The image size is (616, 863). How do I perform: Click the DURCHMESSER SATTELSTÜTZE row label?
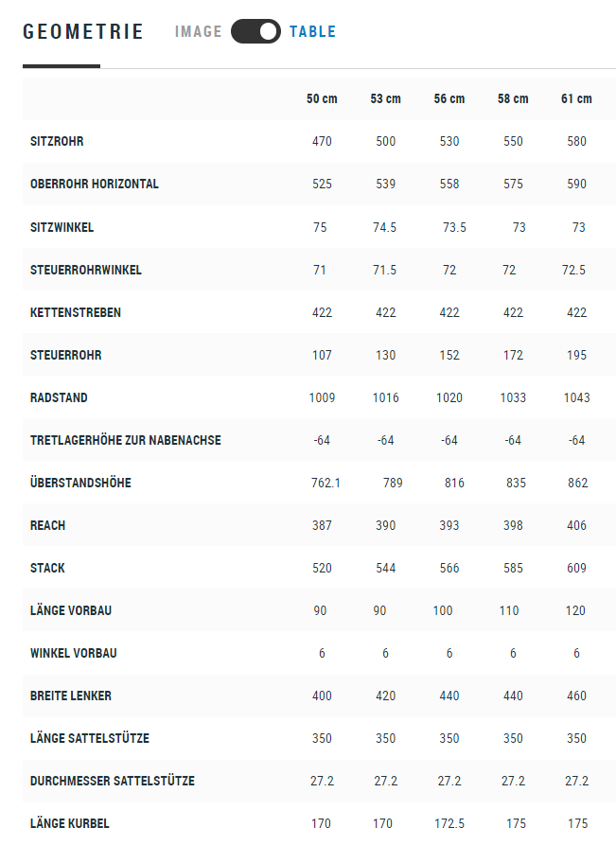coord(113,781)
